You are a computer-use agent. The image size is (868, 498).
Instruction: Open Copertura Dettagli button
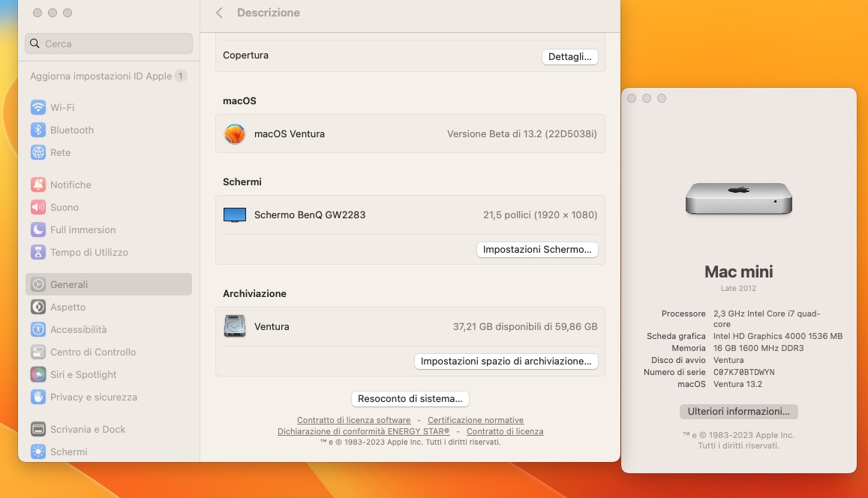tap(569, 56)
